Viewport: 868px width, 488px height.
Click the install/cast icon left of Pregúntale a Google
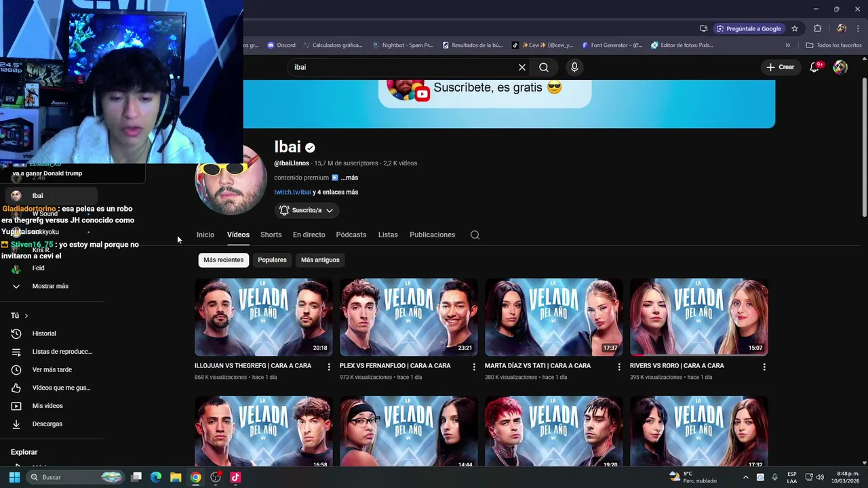click(x=703, y=28)
